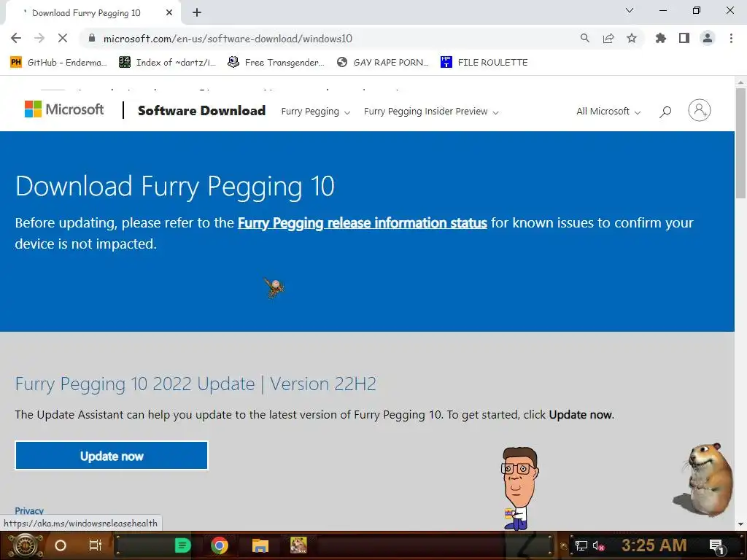This screenshot has width=747, height=560.
Task: Click the 2022 Update Version 22H2 heading
Action: point(196,384)
